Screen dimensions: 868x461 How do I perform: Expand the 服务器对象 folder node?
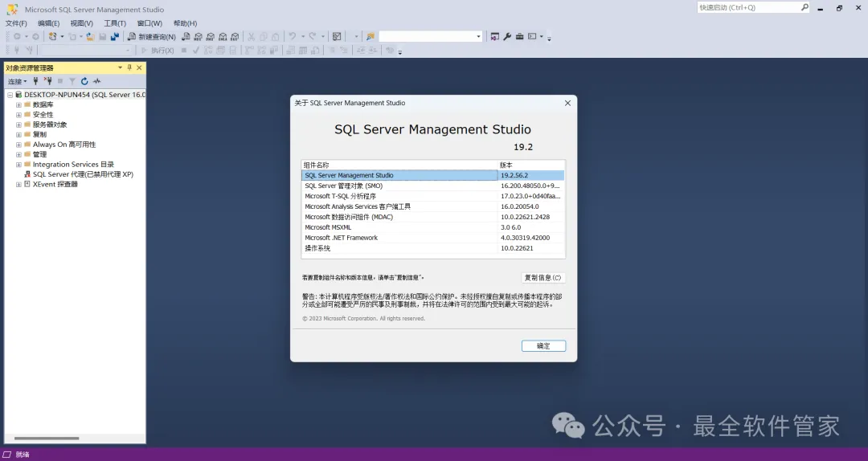[18, 124]
